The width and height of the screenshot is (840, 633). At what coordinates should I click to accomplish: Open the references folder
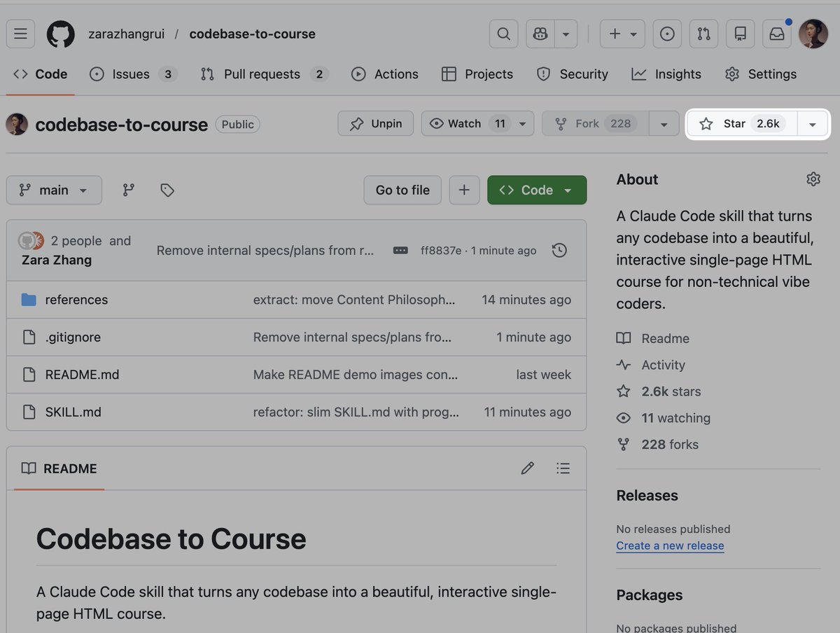(x=76, y=300)
